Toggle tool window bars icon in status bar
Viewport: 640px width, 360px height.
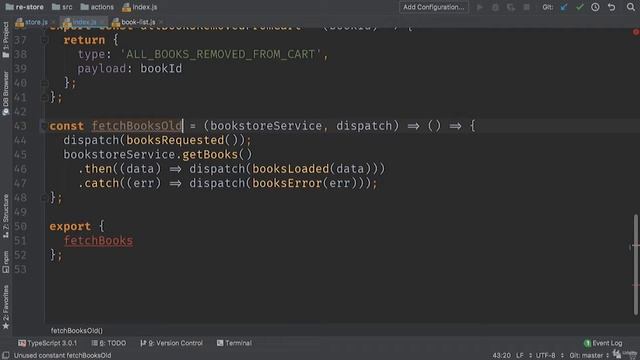pos(6,356)
